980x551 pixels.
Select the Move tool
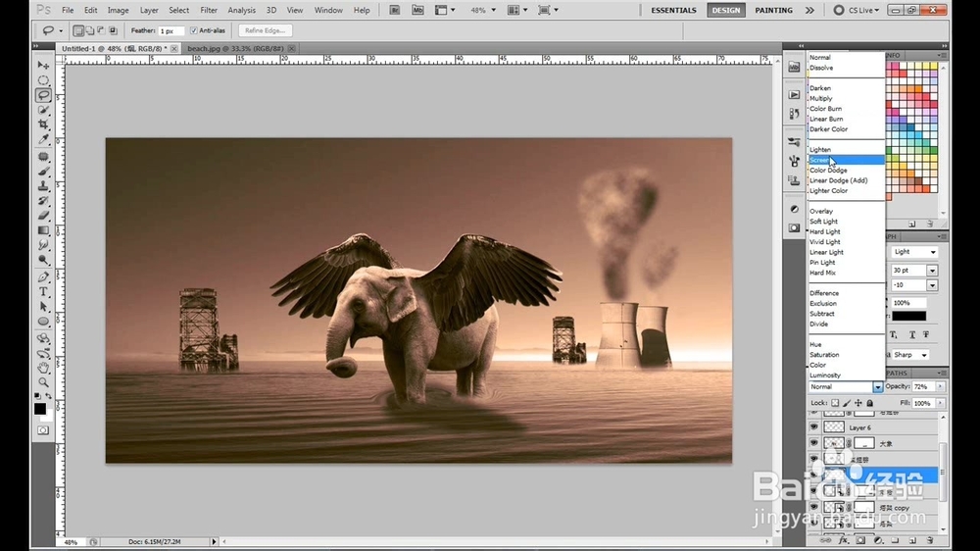coord(43,65)
